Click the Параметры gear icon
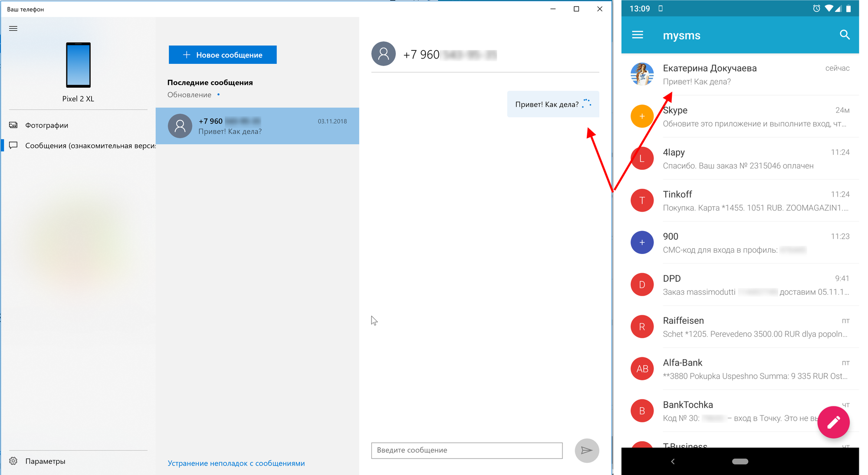The width and height of the screenshot is (868, 475). pyautogui.click(x=13, y=461)
